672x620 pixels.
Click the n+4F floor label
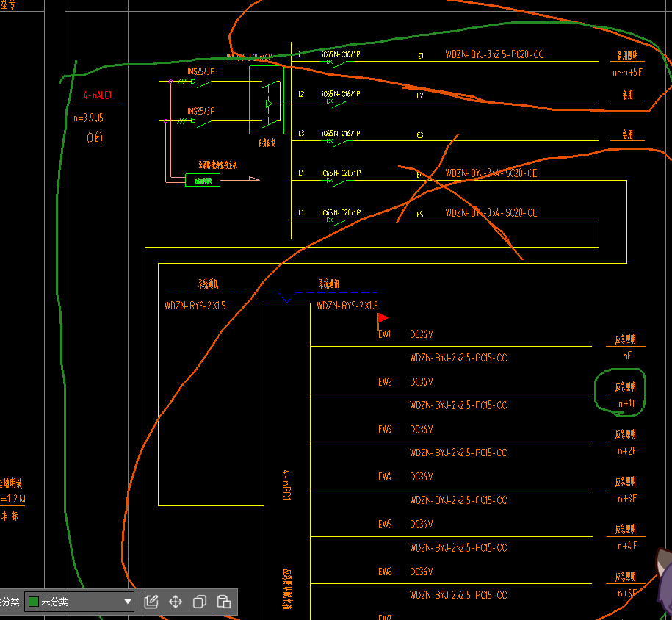pyautogui.click(x=627, y=546)
